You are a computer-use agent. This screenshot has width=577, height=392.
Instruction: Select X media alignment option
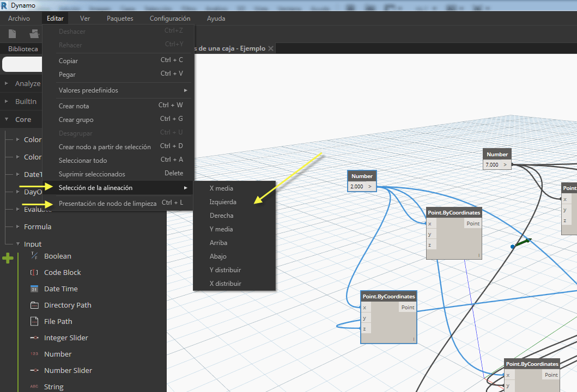tap(234, 188)
